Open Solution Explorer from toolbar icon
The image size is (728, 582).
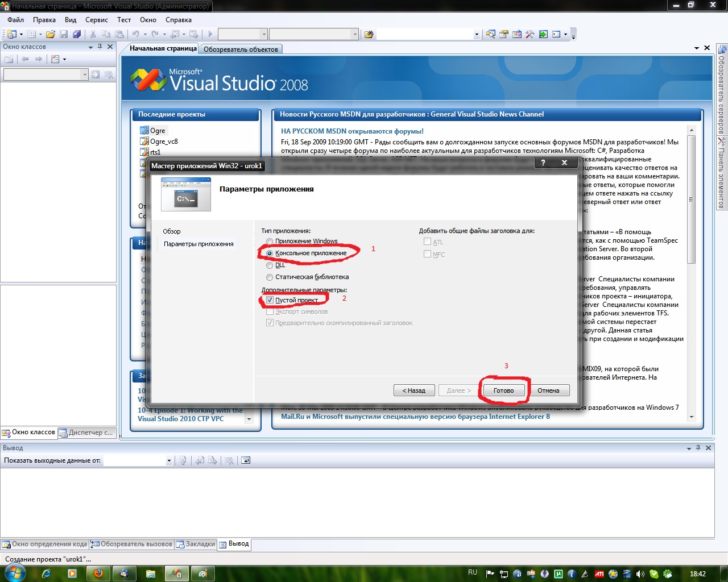491,34
